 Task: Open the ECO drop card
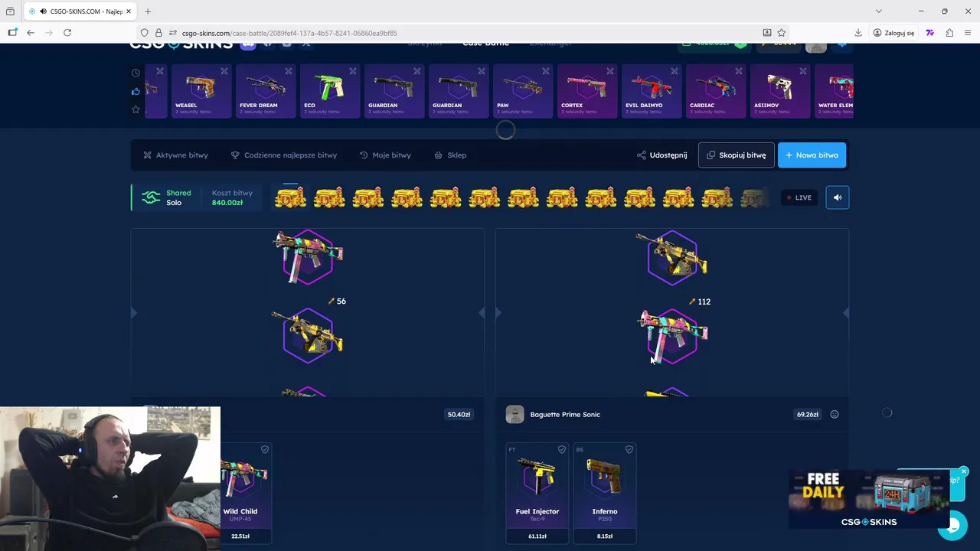pyautogui.click(x=330, y=91)
